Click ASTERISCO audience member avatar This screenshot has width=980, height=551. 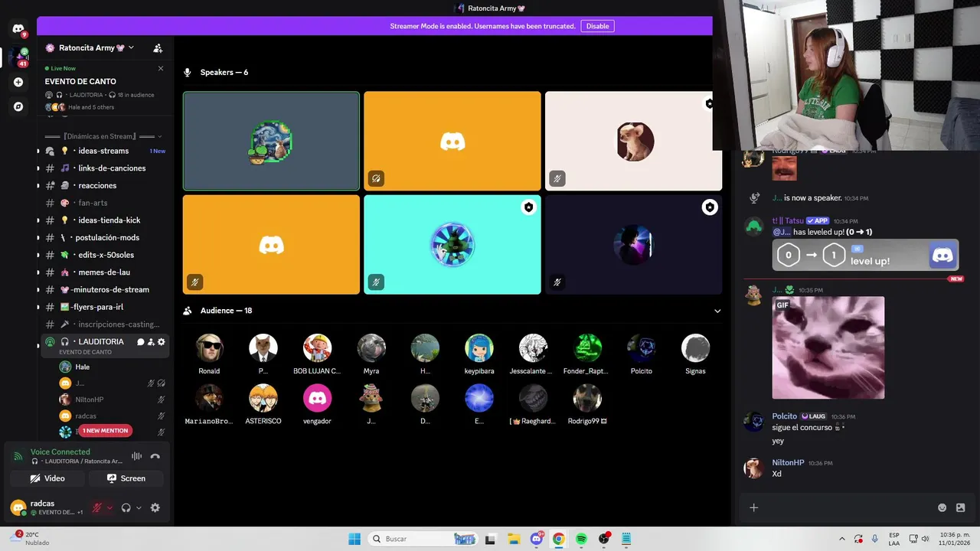coord(263,398)
